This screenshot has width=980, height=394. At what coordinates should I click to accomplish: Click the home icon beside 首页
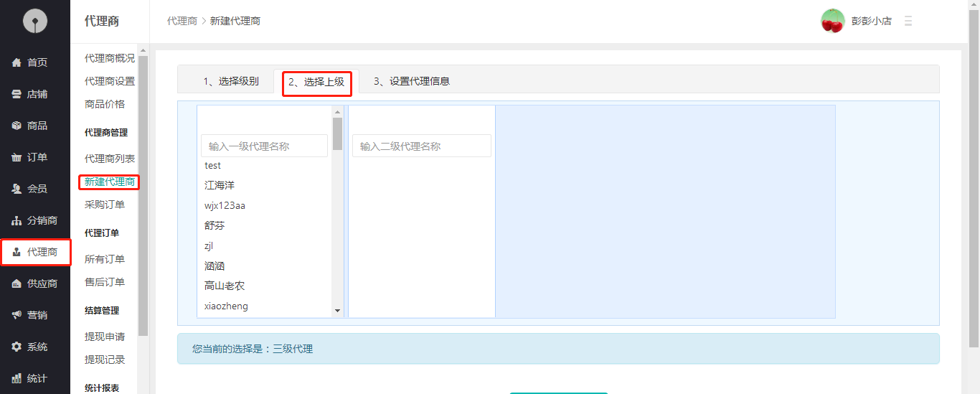(x=17, y=62)
